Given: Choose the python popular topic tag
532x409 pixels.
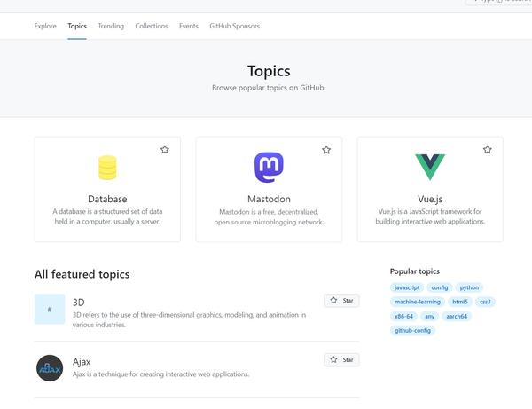Looking at the screenshot, I should 469,287.
